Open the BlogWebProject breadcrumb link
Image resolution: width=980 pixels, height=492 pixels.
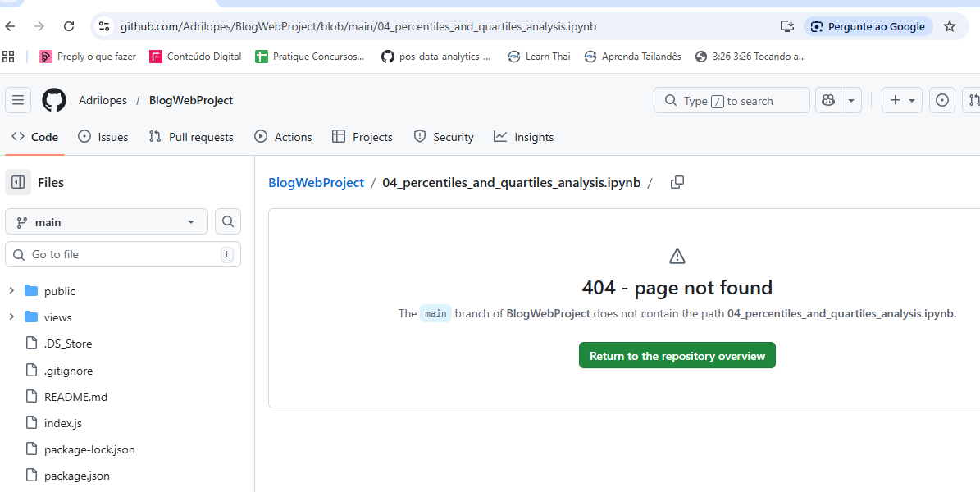click(316, 182)
